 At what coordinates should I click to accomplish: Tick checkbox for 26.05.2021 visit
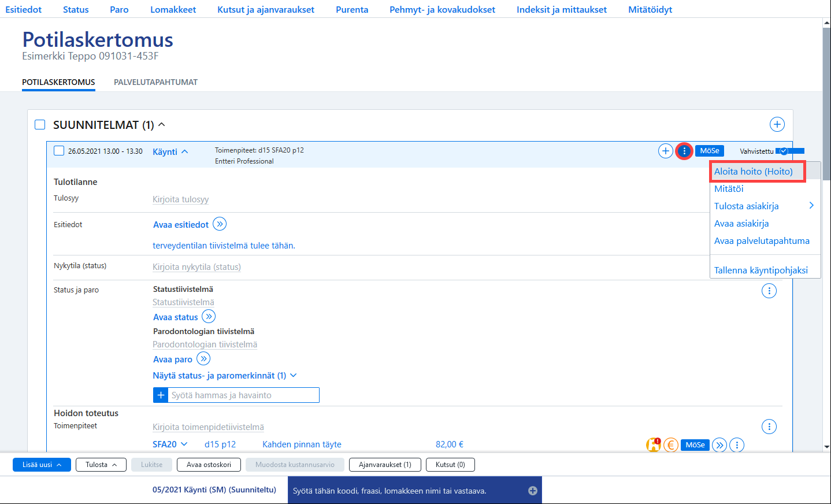tap(59, 151)
